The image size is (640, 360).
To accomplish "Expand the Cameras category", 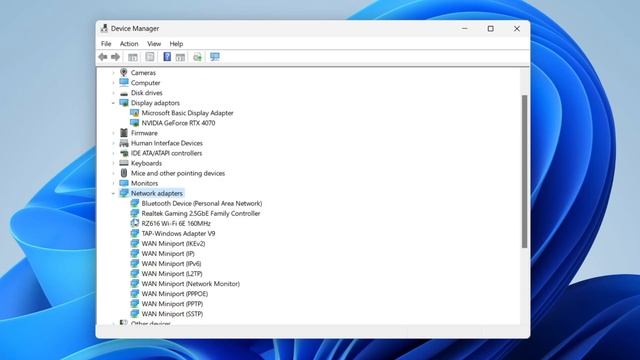I will click(113, 73).
